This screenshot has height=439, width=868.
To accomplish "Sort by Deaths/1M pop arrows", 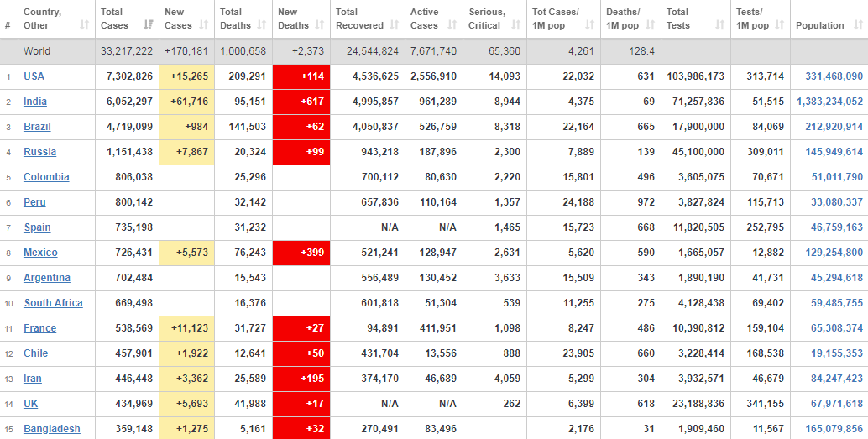I will pyautogui.click(x=651, y=25).
